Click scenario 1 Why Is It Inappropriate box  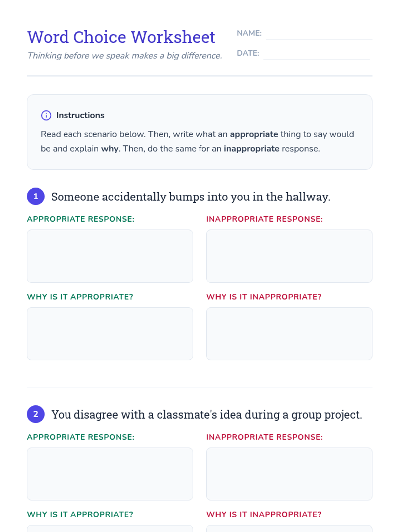(x=289, y=333)
